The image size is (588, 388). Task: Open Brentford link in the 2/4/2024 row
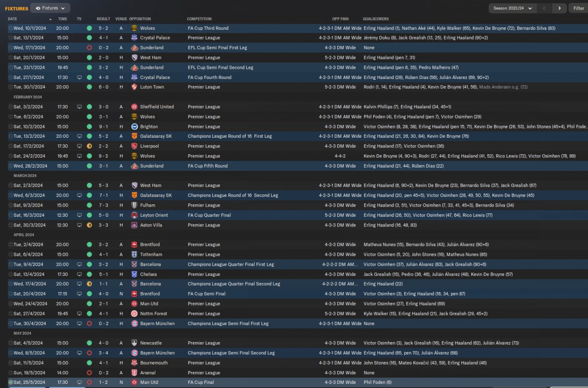click(150, 244)
